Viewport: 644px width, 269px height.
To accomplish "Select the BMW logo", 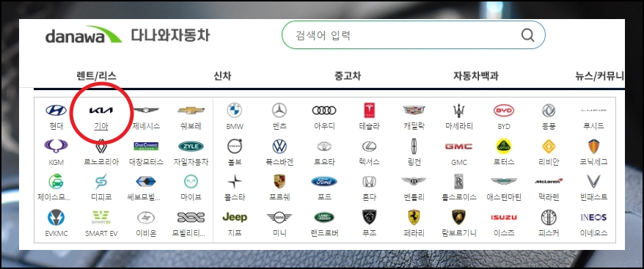I will point(235,110).
